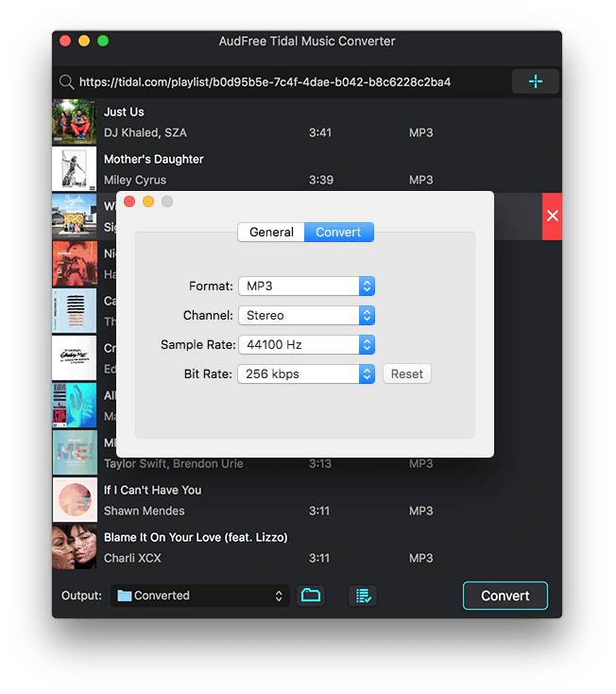Click the artist text "DJ Khaled, SZA"
The width and height of the screenshot is (616, 694).
[x=145, y=132]
